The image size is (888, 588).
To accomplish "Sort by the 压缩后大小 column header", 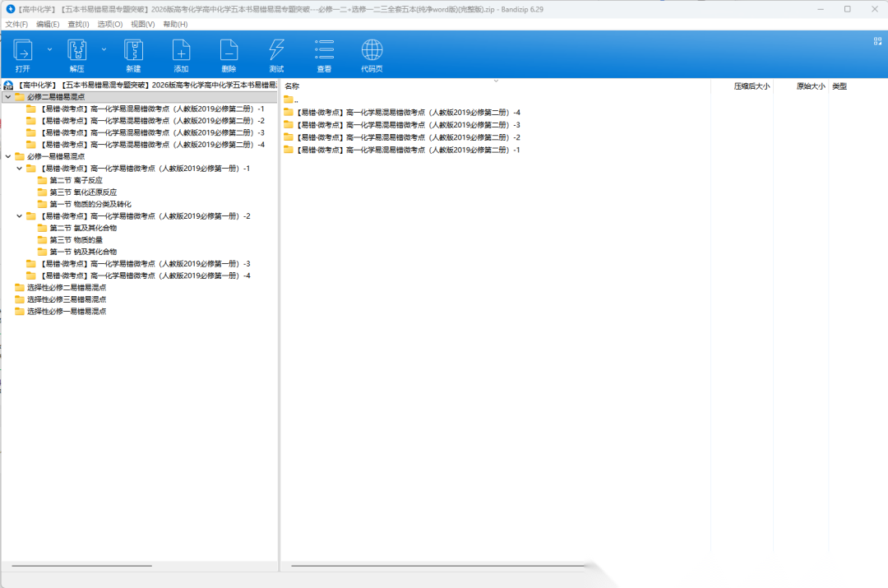I will tap(752, 86).
